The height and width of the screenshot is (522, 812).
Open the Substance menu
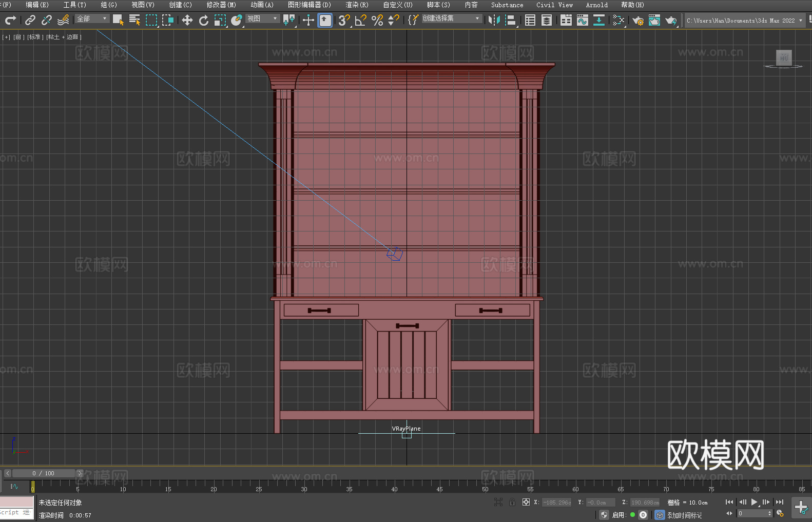[x=507, y=5]
